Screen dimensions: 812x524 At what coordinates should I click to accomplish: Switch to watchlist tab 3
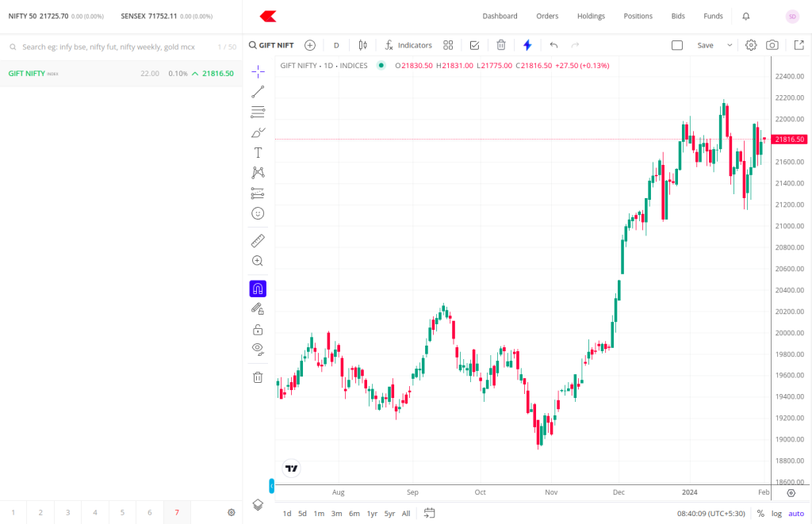(x=67, y=513)
